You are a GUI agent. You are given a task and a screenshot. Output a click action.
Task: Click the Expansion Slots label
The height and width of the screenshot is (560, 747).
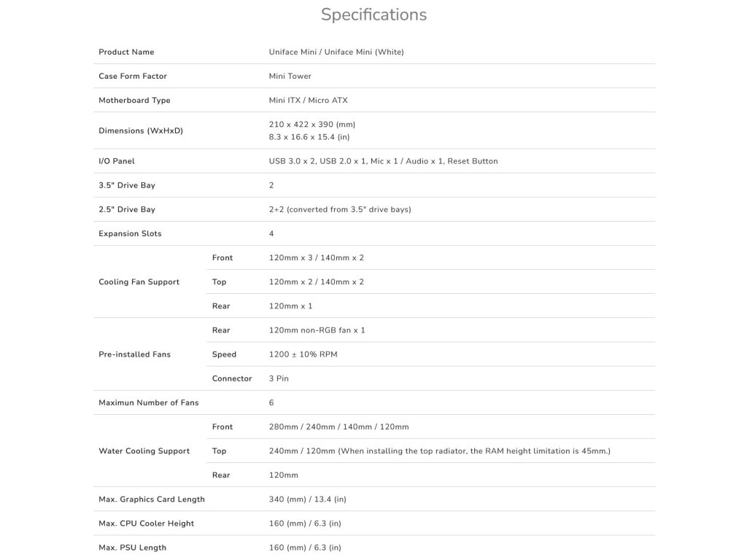(130, 233)
